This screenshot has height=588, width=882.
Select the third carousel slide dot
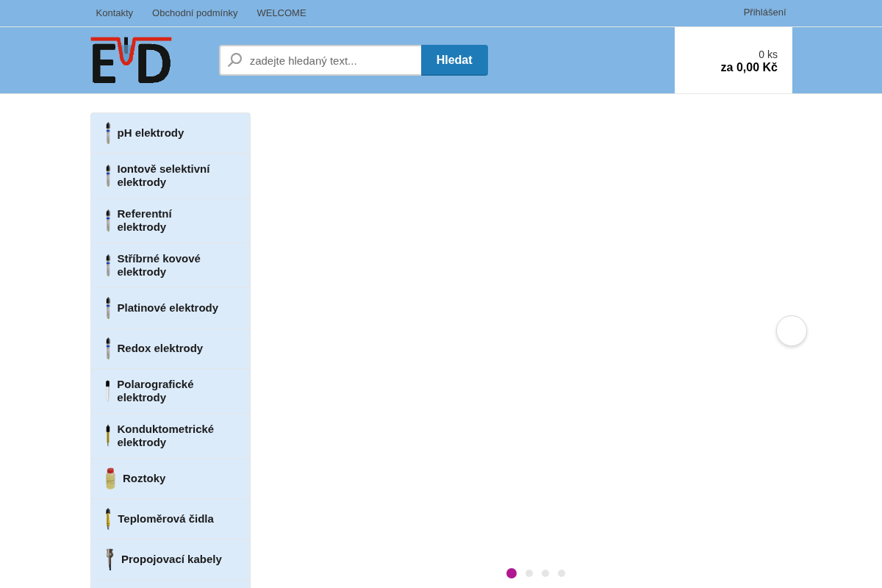click(545, 573)
